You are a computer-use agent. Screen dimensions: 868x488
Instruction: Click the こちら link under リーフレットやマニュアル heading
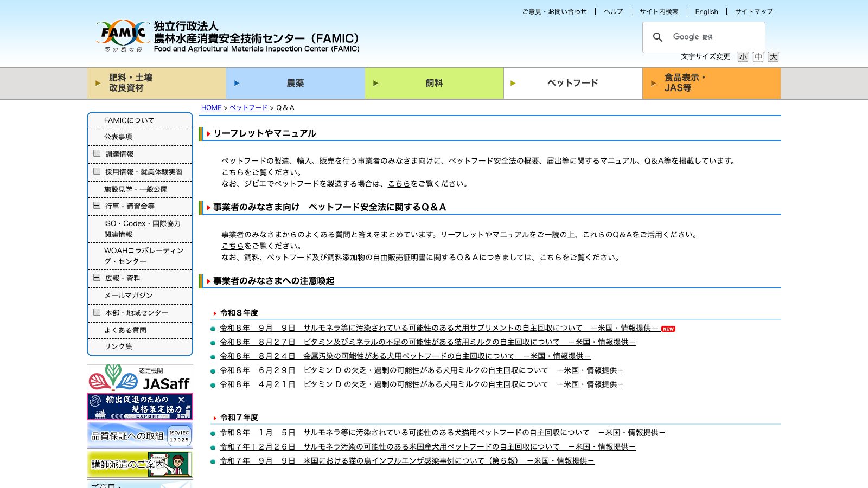(233, 172)
